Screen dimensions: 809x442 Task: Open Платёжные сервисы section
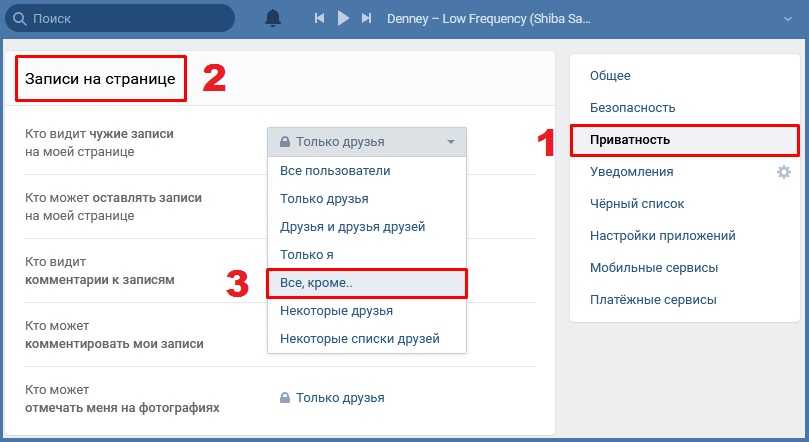[x=685, y=300]
